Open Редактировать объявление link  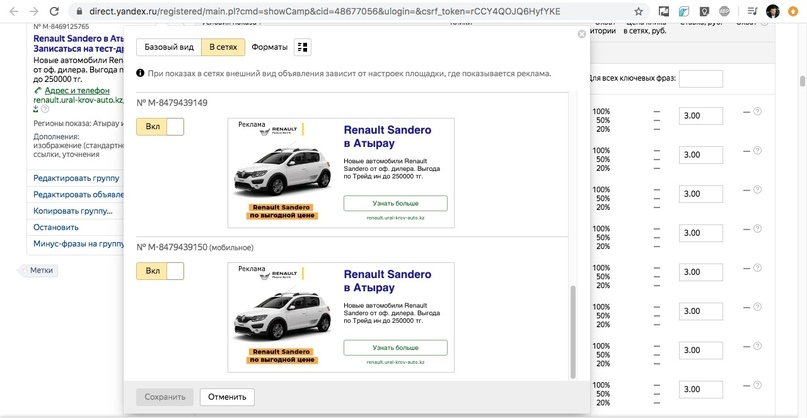coord(78,195)
